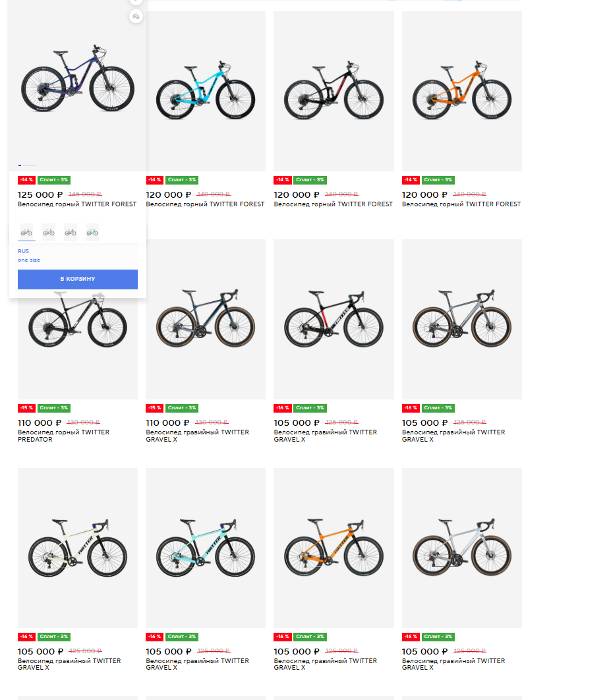Open the gray GRAVEL X bike with tan tires

[x=461, y=319]
